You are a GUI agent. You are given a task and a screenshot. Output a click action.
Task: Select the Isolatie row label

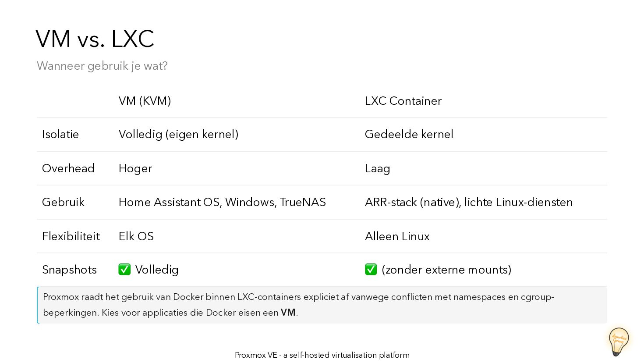tap(60, 134)
